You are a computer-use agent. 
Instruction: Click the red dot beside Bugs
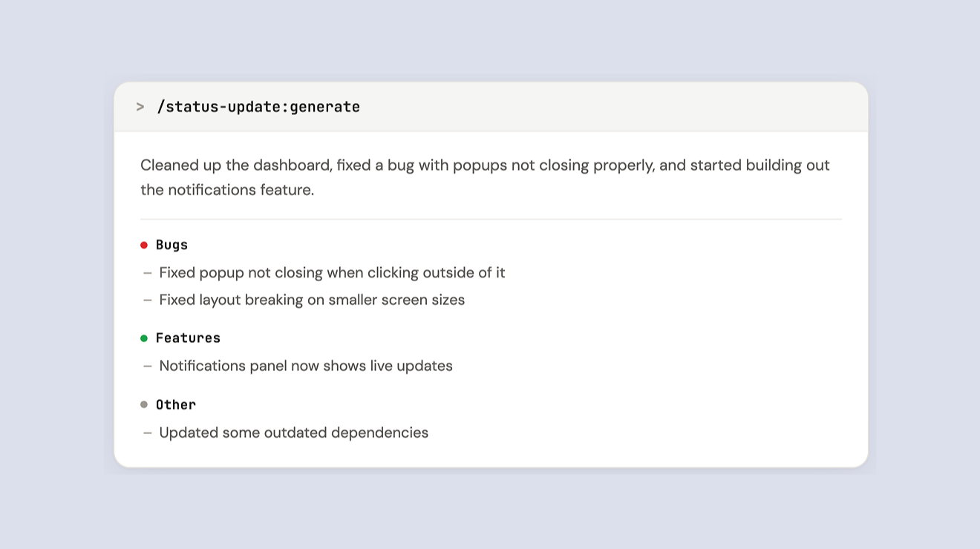144,245
